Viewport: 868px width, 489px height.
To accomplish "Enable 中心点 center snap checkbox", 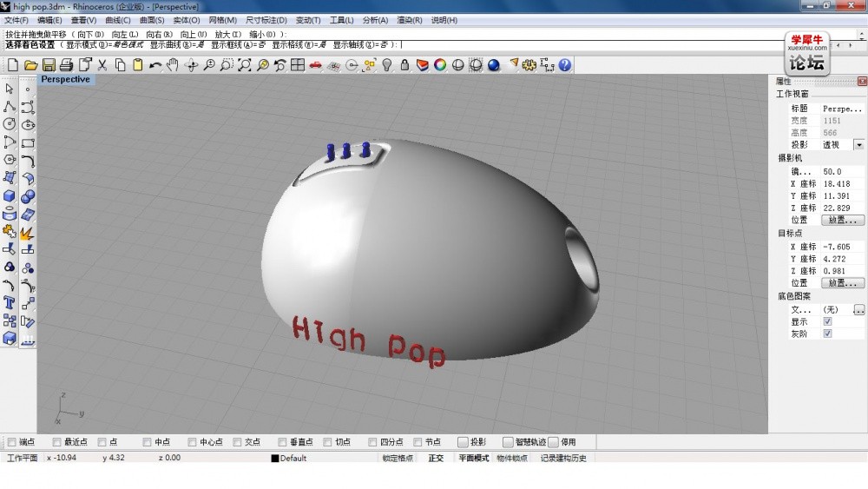I will (x=192, y=442).
